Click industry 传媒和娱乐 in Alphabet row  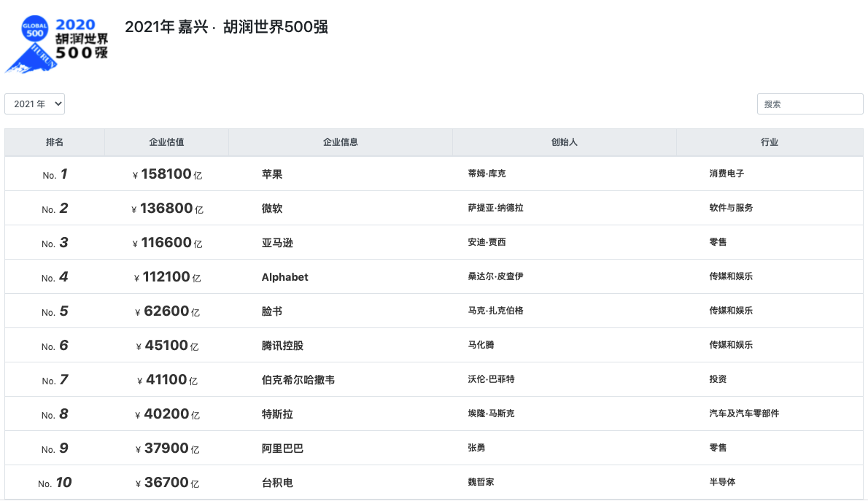732,277
